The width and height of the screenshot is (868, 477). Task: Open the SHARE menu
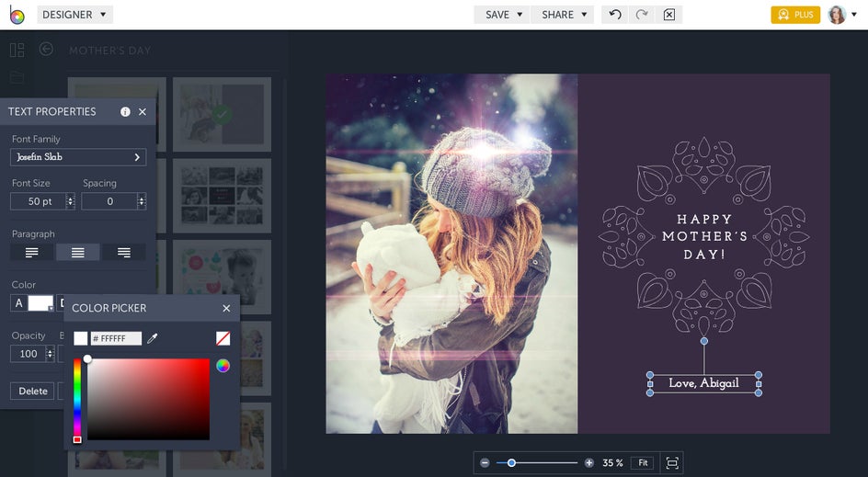pyautogui.click(x=563, y=15)
